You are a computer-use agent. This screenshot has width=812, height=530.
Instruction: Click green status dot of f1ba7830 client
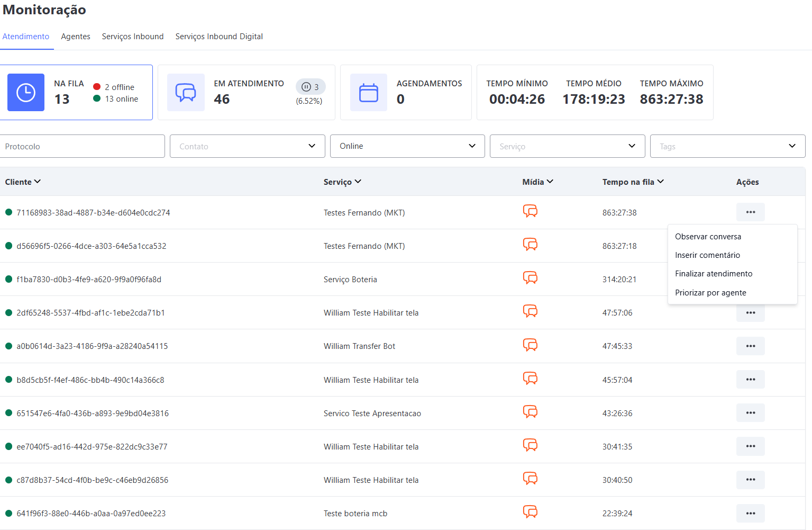[9, 279]
